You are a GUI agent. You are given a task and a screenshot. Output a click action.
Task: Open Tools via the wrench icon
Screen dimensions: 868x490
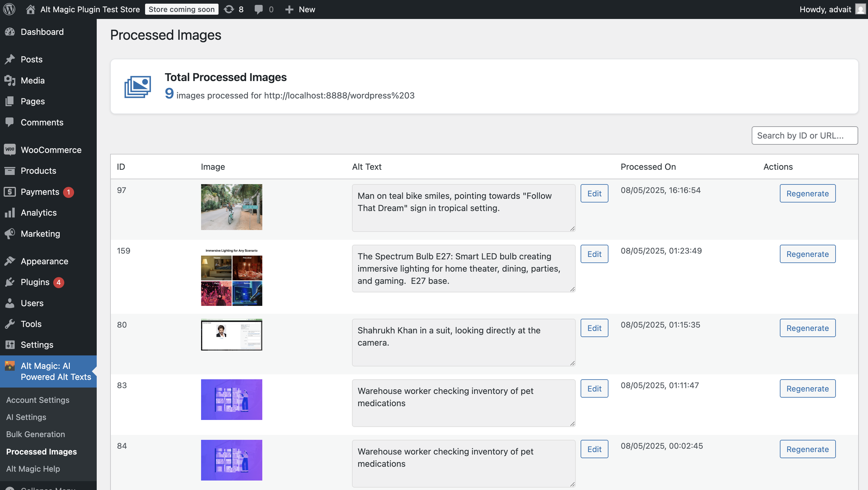(x=10, y=324)
